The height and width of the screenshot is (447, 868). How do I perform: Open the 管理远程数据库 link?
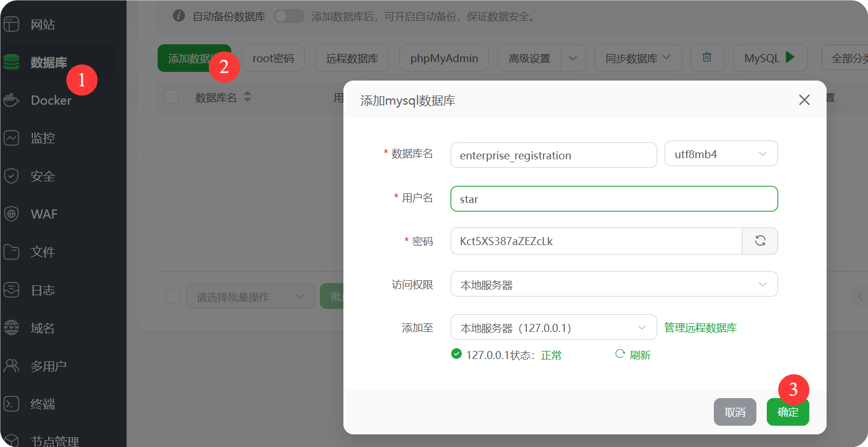[x=700, y=328]
